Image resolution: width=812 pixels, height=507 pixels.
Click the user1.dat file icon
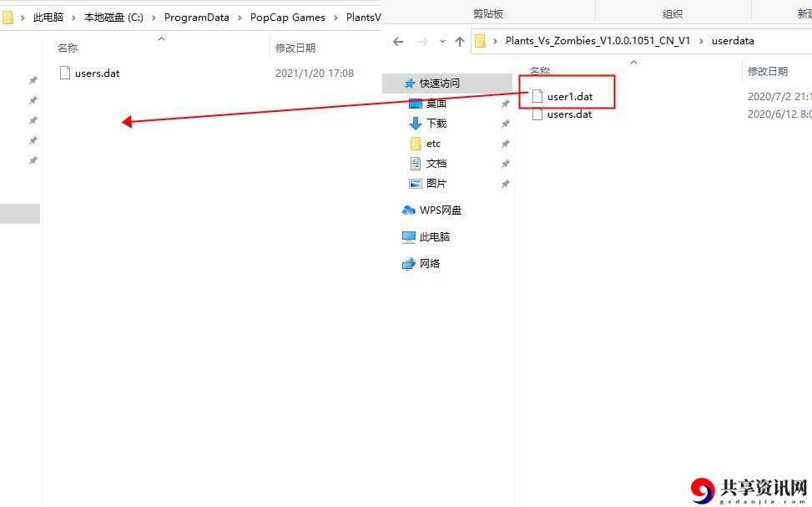point(537,96)
